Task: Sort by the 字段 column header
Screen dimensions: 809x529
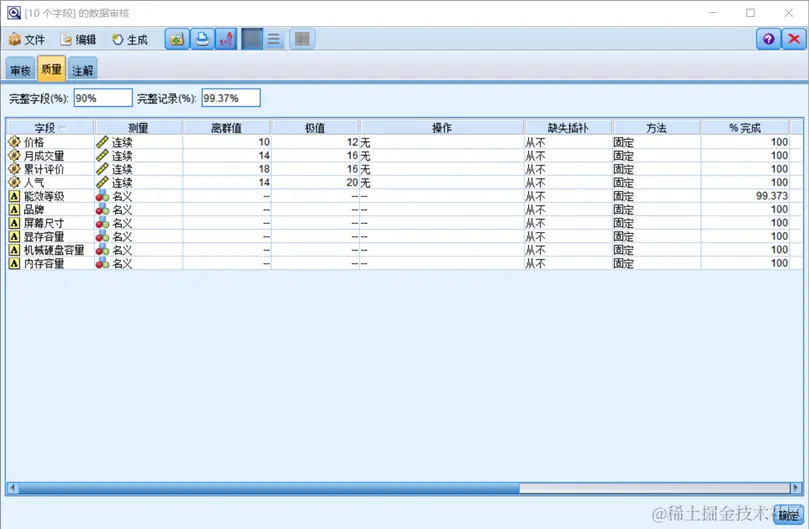Action: coord(50,127)
